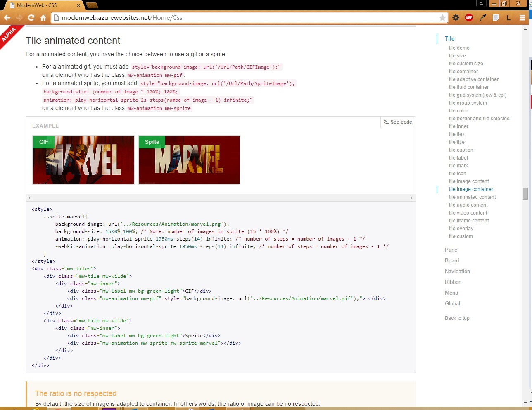Go back to the previous page

click(7, 18)
